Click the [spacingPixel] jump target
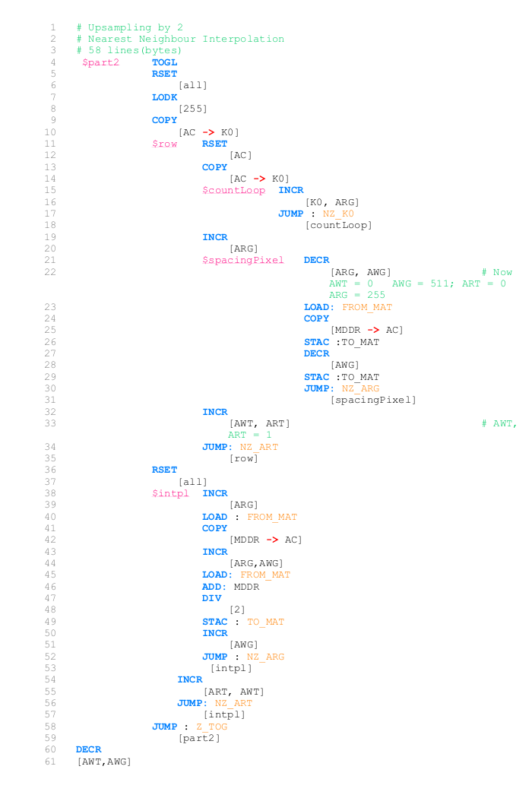The width and height of the screenshot is (532, 798). coord(372,401)
